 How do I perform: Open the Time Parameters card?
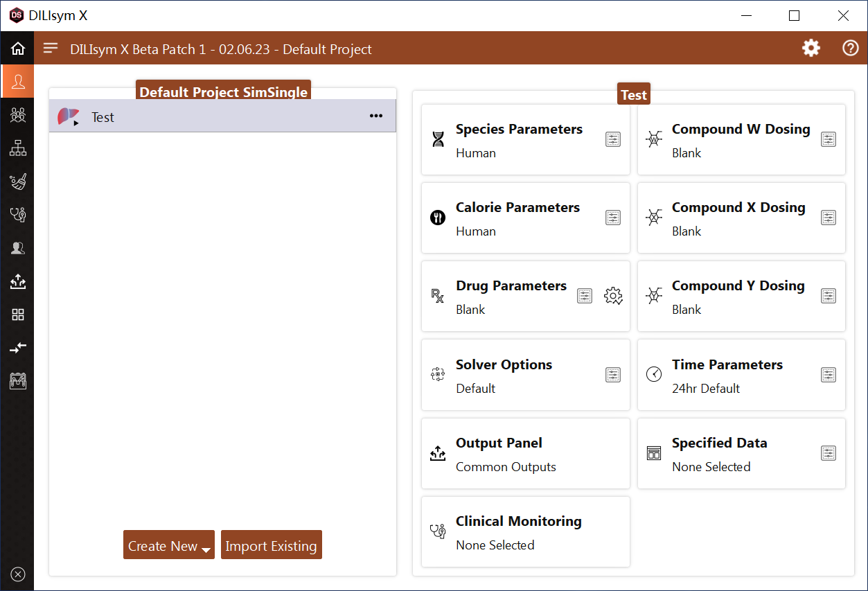[x=727, y=375]
